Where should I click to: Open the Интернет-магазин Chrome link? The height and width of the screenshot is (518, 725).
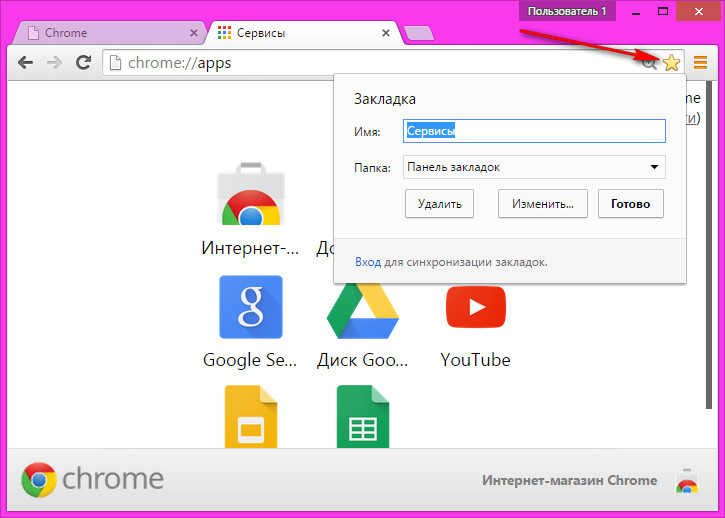click(x=569, y=481)
